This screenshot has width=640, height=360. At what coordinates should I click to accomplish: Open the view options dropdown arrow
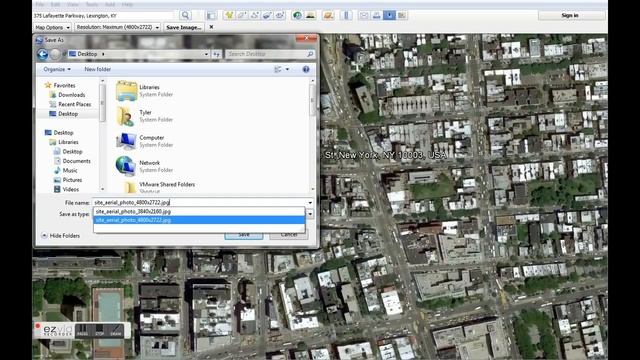click(x=287, y=69)
